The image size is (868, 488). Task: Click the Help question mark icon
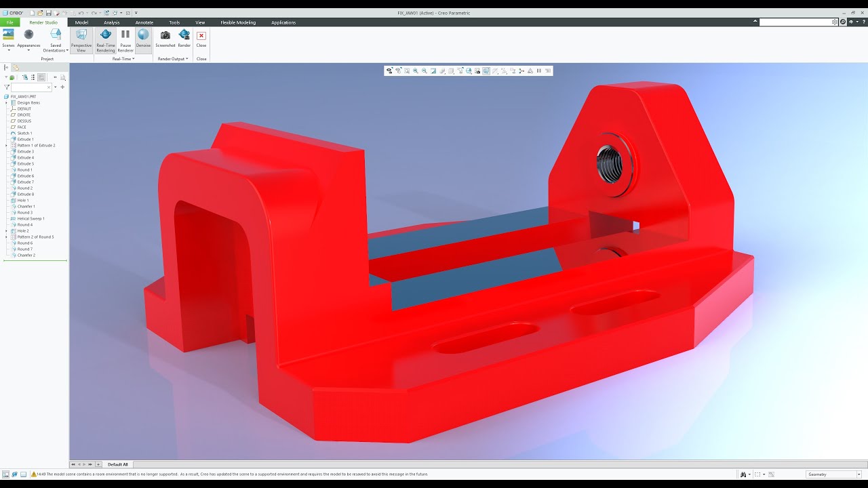864,22
